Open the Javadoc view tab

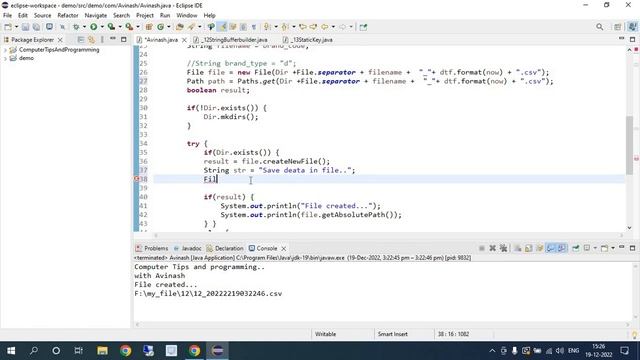click(187, 248)
